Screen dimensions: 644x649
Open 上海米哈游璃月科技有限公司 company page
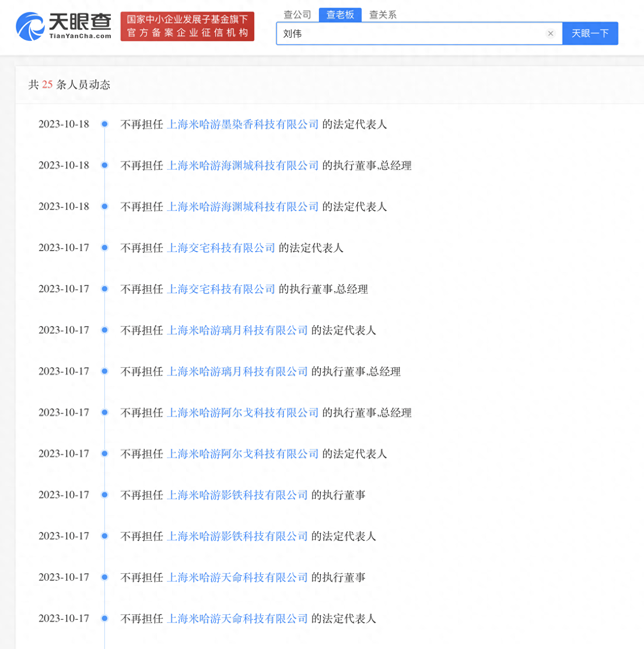(238, 330)
